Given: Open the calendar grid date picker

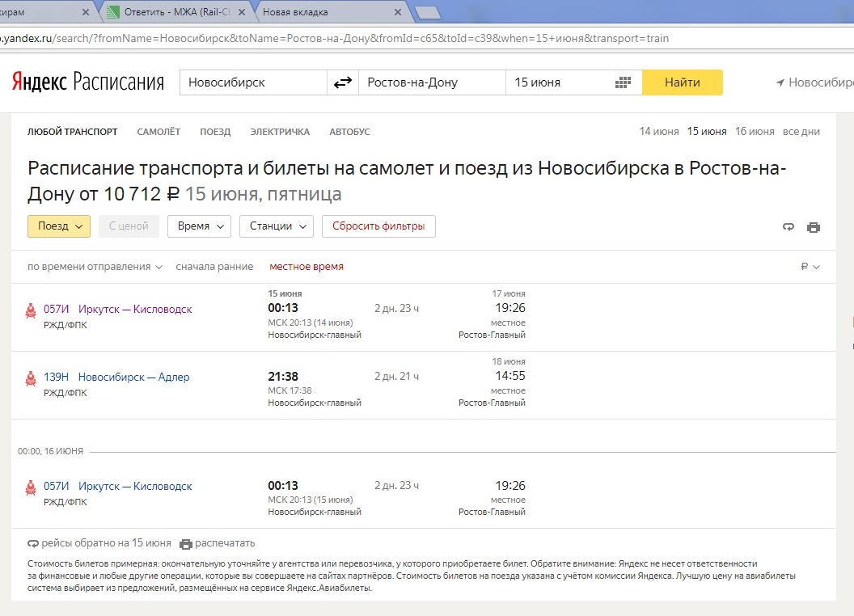Looking at the screenshot, I should (623, 82).
